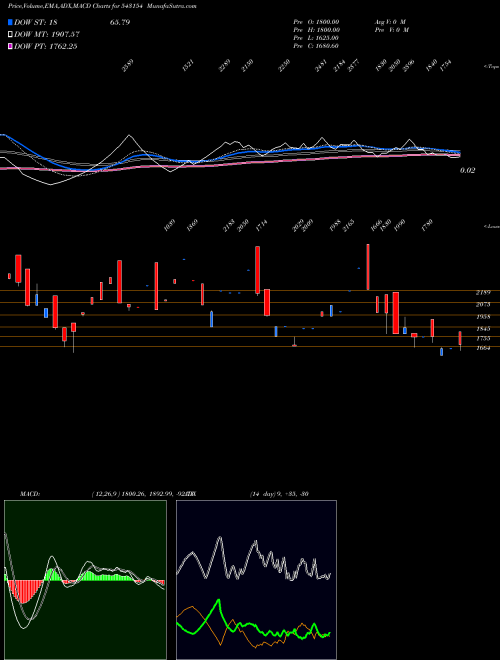Image resolution: width=500 pixels, height=660 pixels.
Task: Click the ADX '(14 day) 9, +33, -80' readout
Action: 279,494
